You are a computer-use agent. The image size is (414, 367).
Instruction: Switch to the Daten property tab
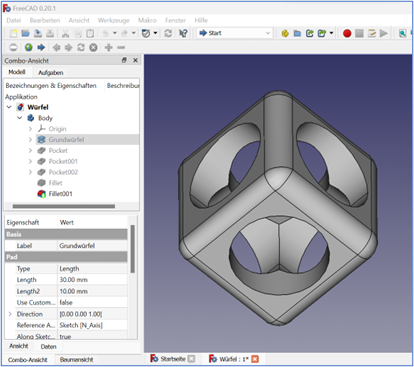point(48,347)
